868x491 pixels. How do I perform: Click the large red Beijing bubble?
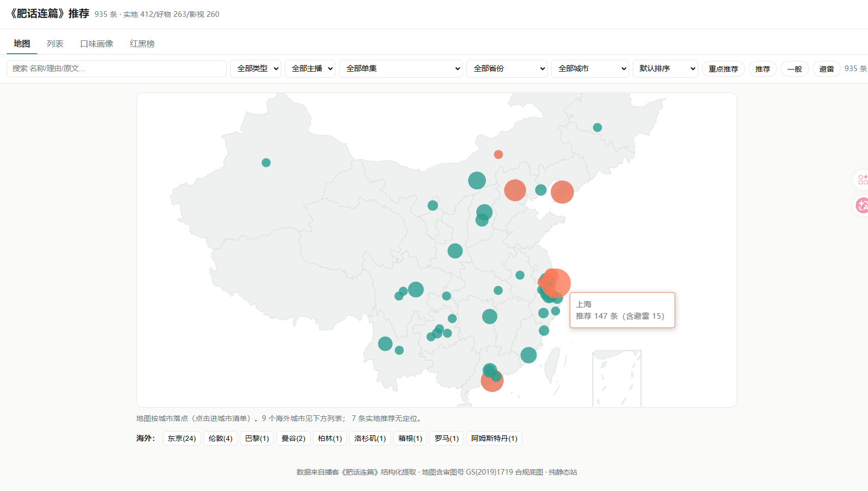click(x=515, y=190)
